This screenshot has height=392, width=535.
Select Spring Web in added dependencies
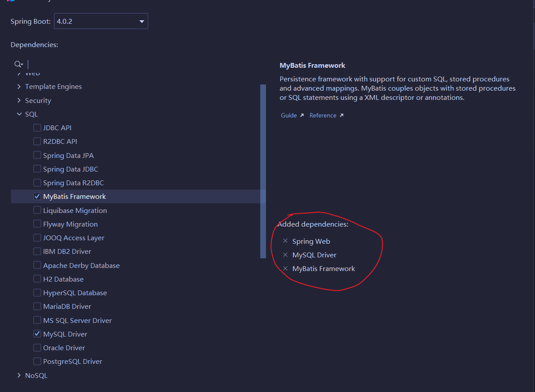[x=311, y=241]
